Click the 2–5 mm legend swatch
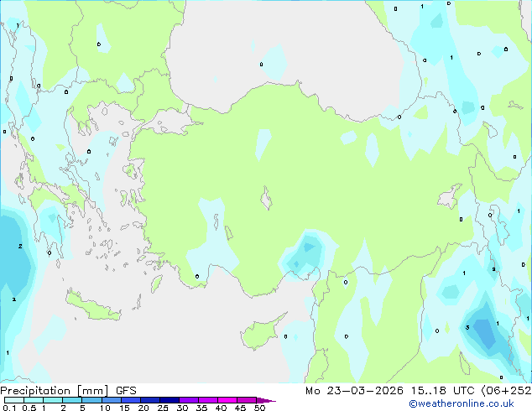Image resolution: width=532 pixels, height=411 pixels. pyautogui.click(x=72, y=400)
